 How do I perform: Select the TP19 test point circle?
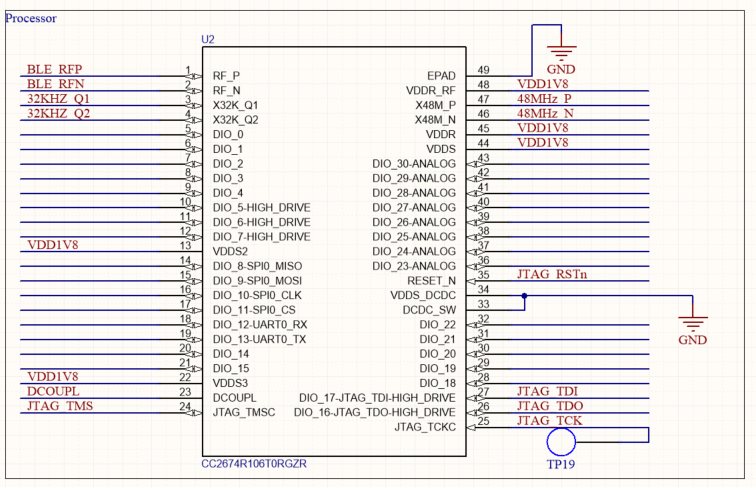click(561, 441)
